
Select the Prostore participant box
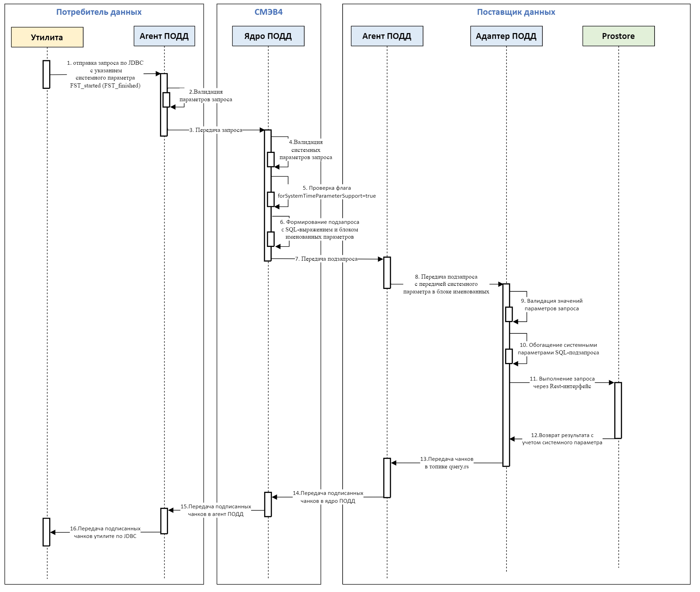(618, 36)
